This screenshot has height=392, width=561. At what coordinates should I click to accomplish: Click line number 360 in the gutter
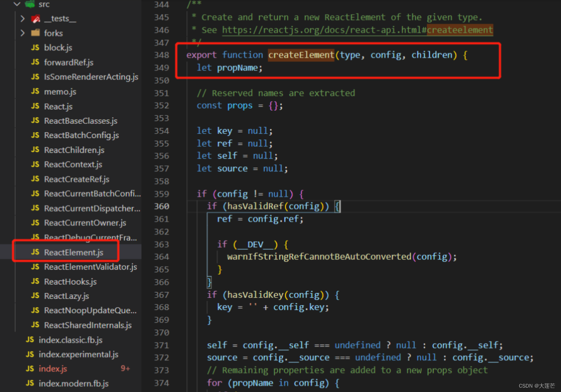click(x=162, y=206)
